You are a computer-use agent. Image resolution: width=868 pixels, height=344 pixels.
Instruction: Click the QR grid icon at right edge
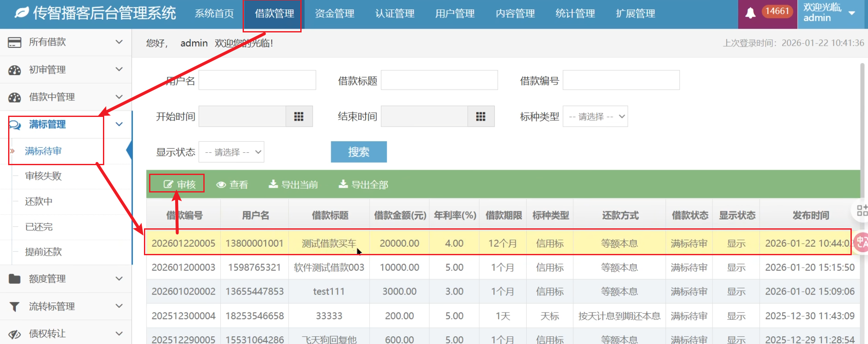point(862,210)
